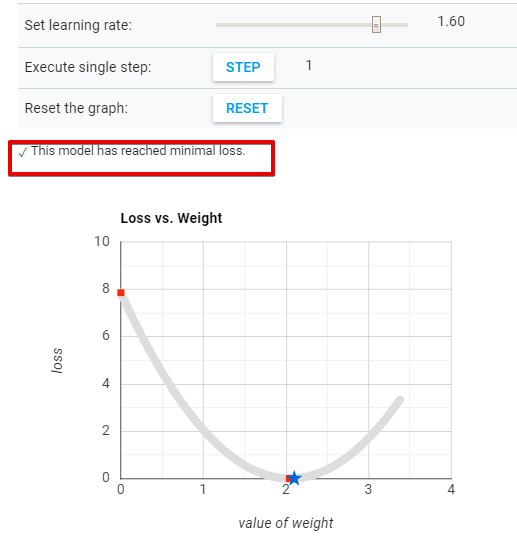Screen dimensions: 517x549
Task: Click the learning rate value 1.60
Action: tap(451, 21)
